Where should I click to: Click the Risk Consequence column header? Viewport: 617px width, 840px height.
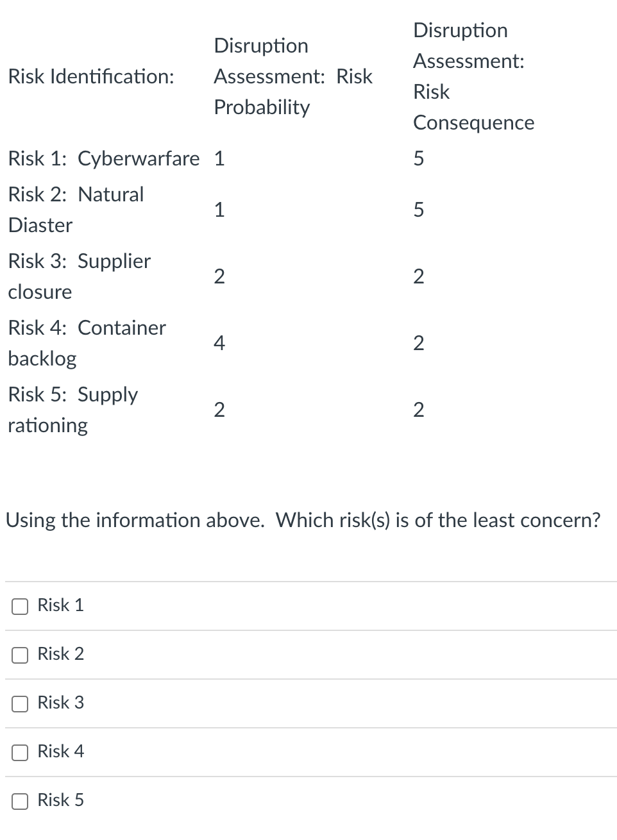click(x=473, y=76)
